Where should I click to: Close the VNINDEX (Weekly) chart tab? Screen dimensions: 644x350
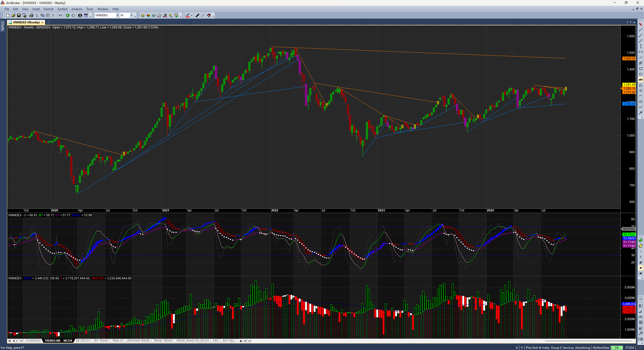[x=42, y=22]
